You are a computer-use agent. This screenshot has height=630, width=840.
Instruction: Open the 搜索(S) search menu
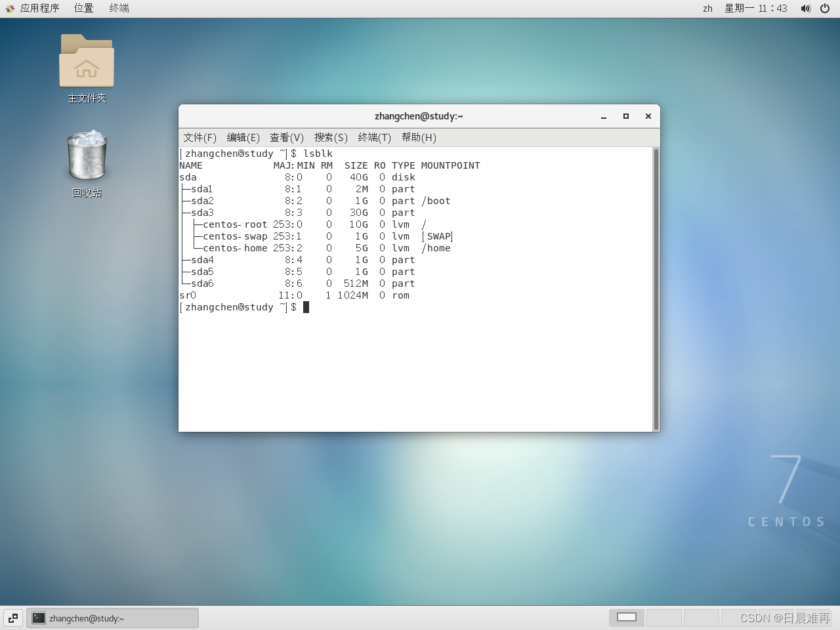click(x=330, y=137)
